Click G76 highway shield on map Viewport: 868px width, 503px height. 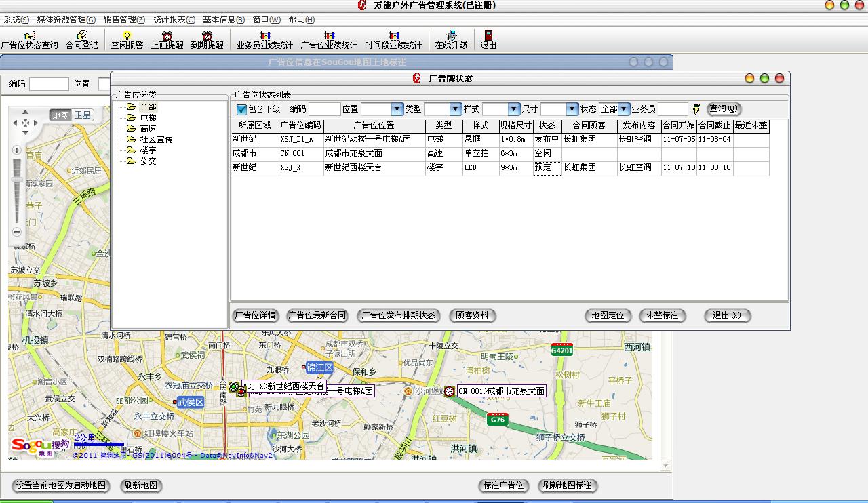[498, 419]
